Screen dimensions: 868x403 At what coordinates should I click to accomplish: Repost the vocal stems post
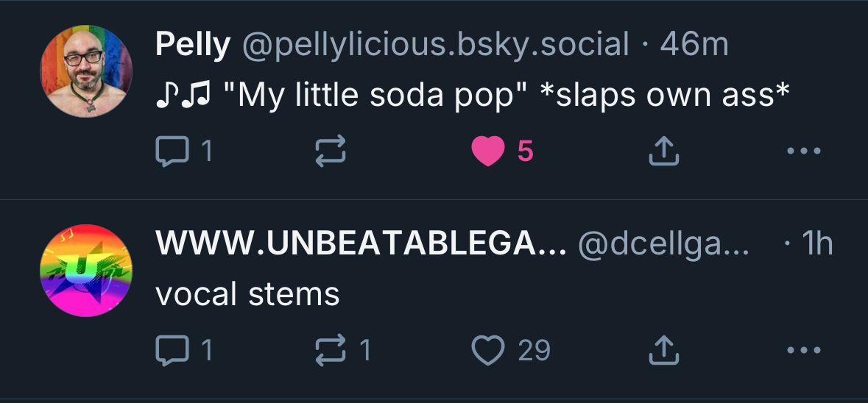tap(331, 350)
